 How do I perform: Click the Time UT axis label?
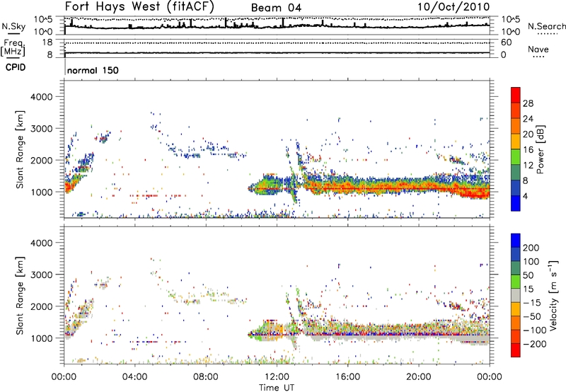pyautogui.click(x=277, y=388)
